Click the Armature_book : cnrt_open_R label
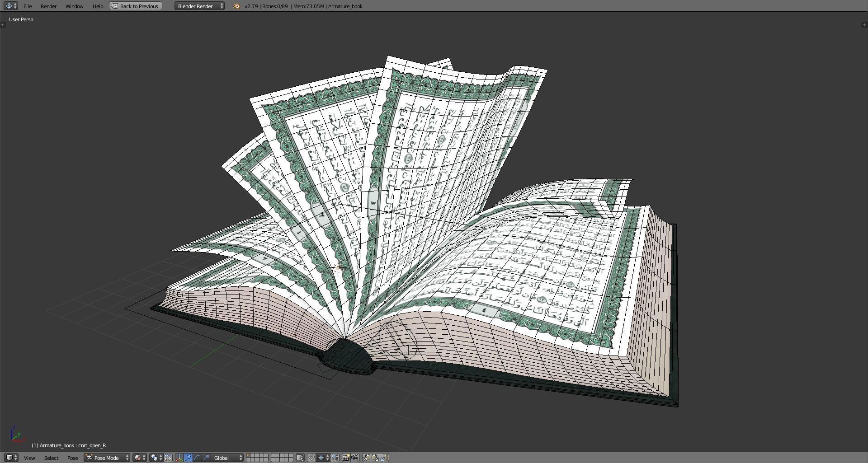868x463 pixels. [x=69, y=445]
